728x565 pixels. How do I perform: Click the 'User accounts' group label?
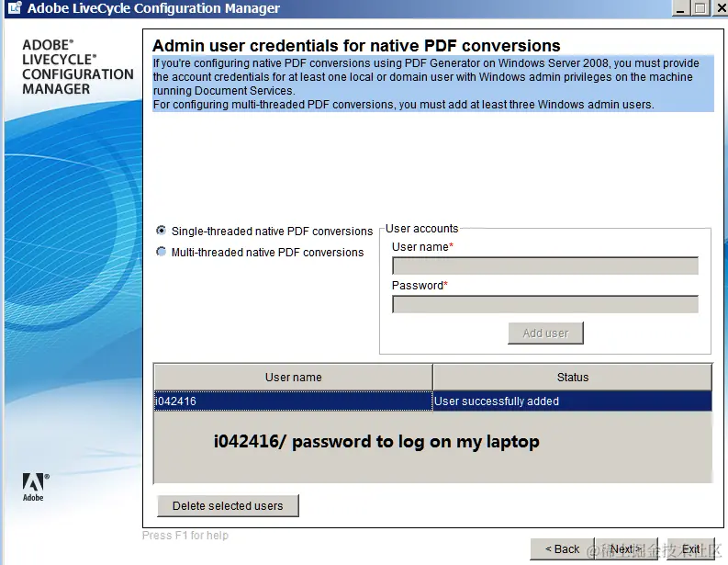[421, 229]
